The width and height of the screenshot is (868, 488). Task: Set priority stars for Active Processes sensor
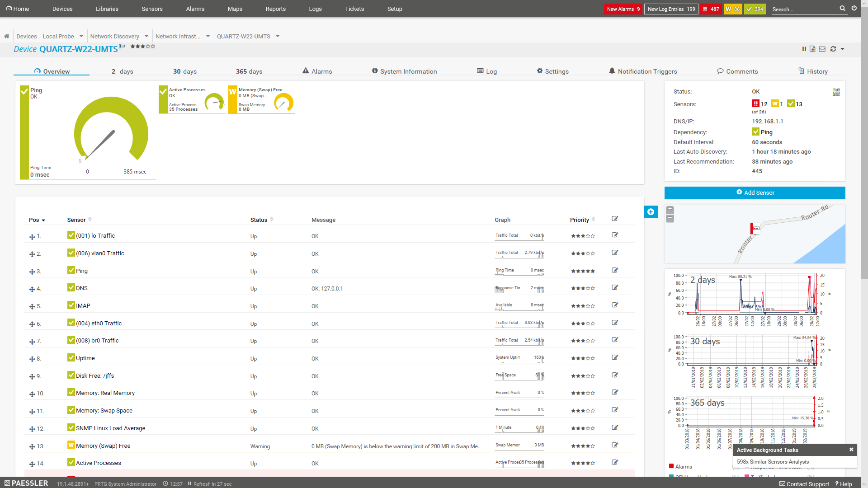583,463
